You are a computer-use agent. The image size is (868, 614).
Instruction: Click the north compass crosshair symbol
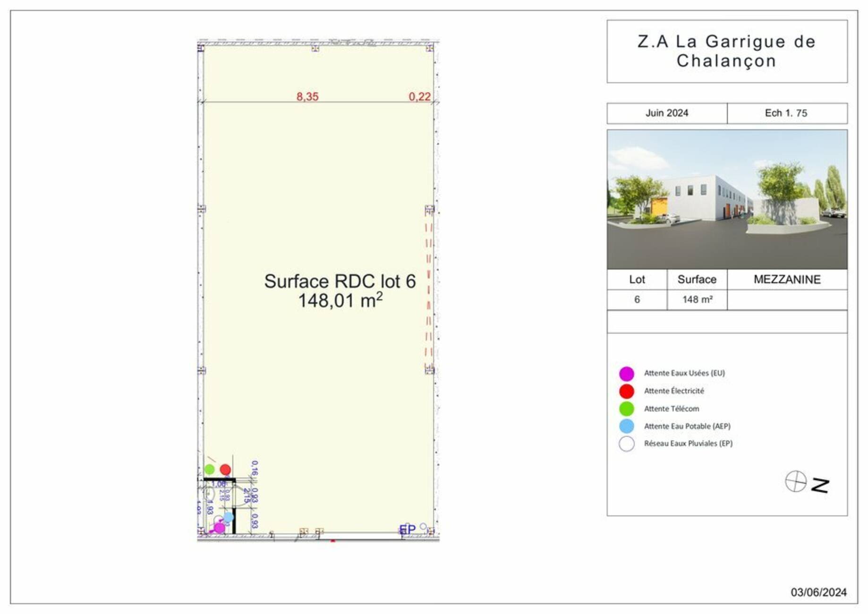pos(795,481)
